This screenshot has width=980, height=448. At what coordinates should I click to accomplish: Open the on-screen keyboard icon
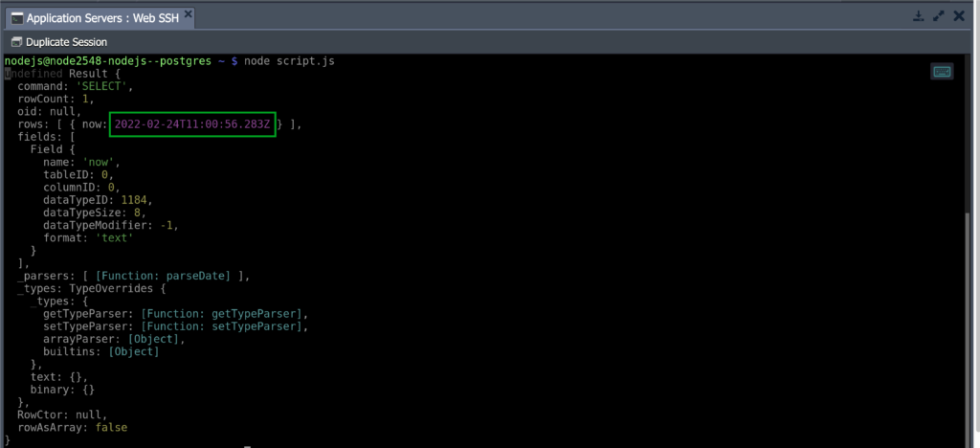pos(942,71)
